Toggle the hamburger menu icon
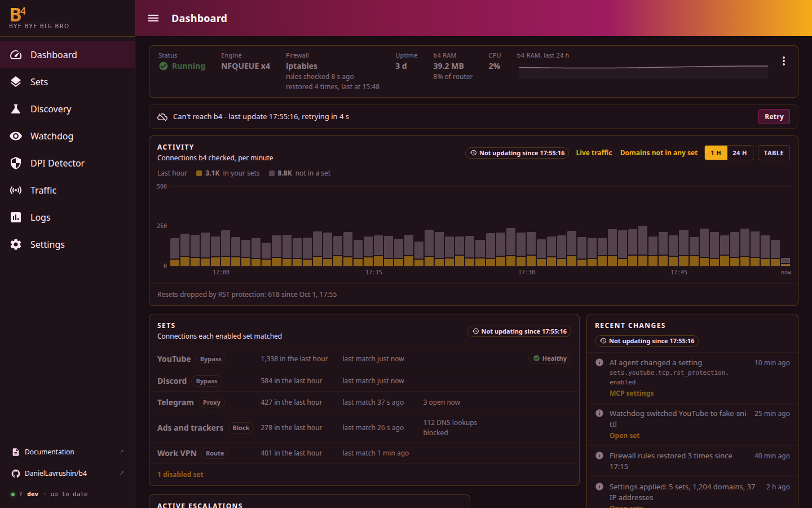Viewport: 812px width, 508px height. click(x=153, y=18)
